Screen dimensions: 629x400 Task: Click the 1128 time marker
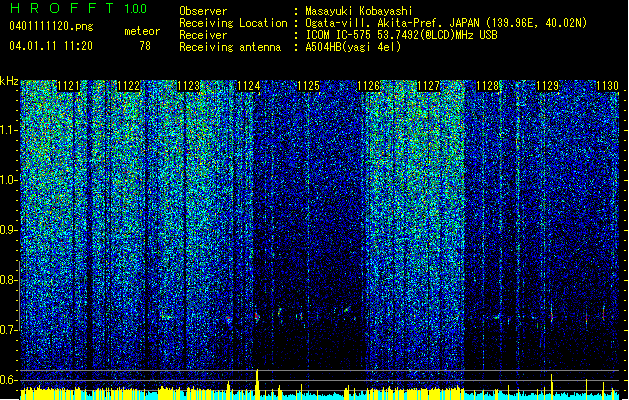click(488, 86)
